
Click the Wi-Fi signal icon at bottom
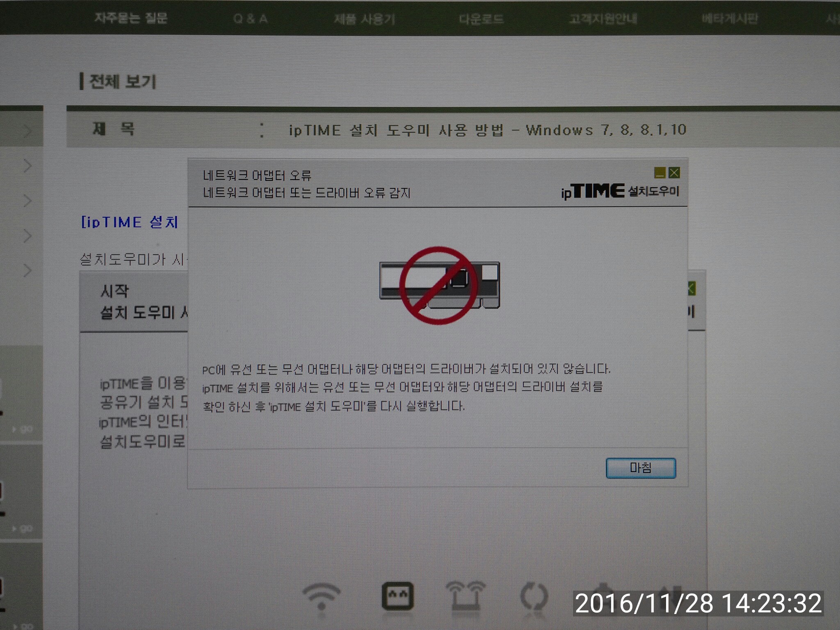point(322,597)
